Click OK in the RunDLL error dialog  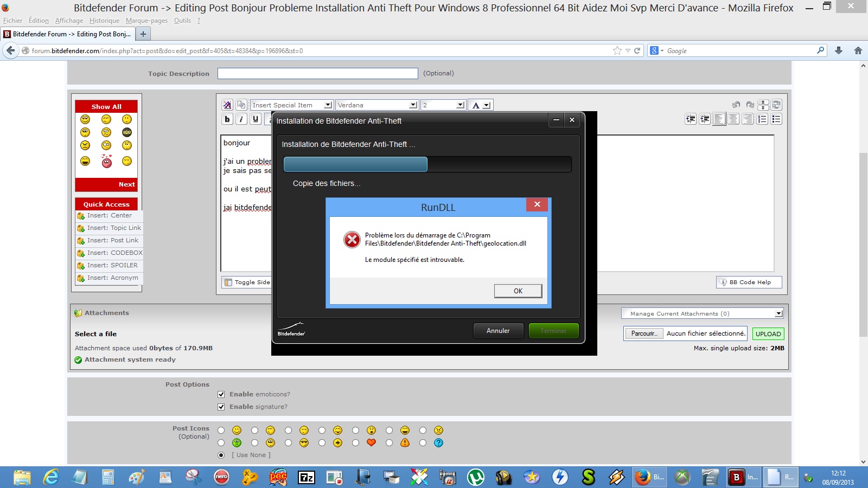(x=518, y=291)
